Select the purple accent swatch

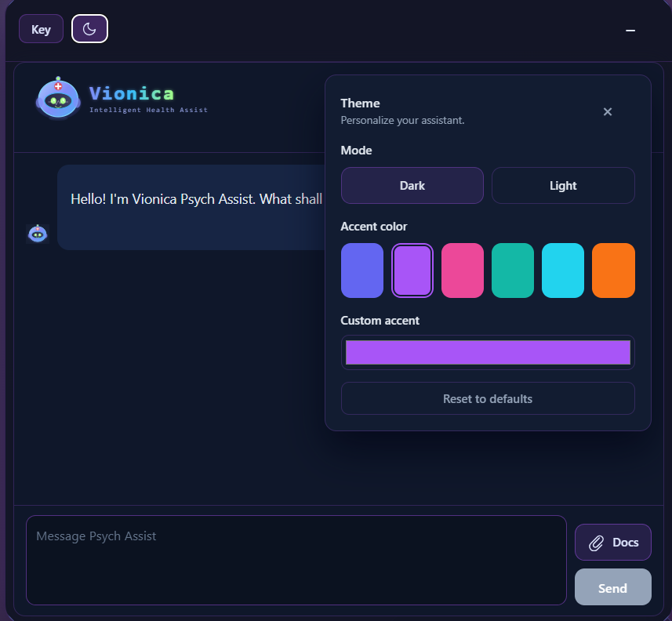412,271
